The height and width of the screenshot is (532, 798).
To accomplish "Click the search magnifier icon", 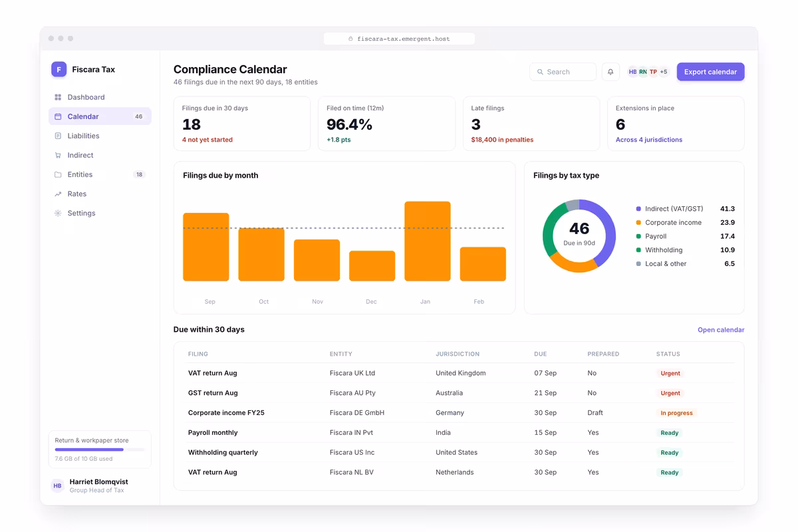I will click(539, 72).
